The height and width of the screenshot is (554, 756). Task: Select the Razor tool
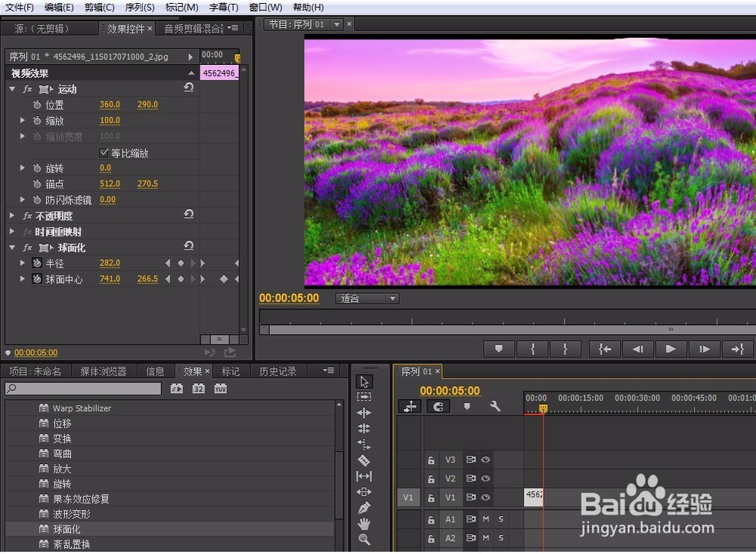[364, 460]
